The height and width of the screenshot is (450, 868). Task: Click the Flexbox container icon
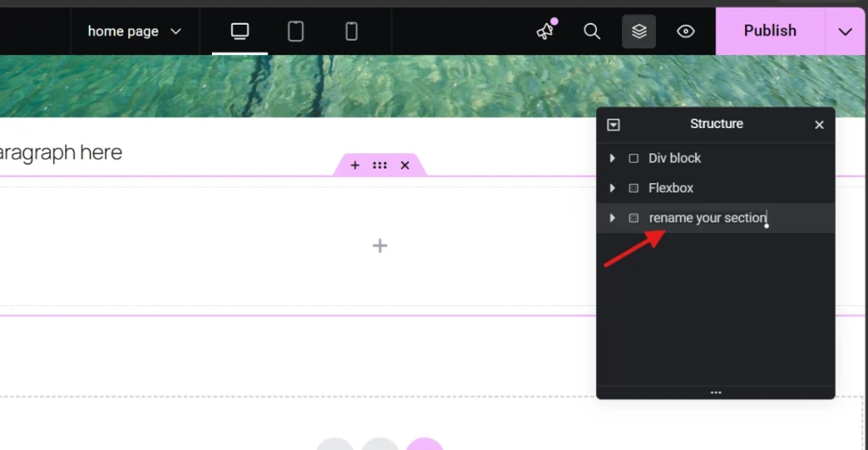pos(634,188)
